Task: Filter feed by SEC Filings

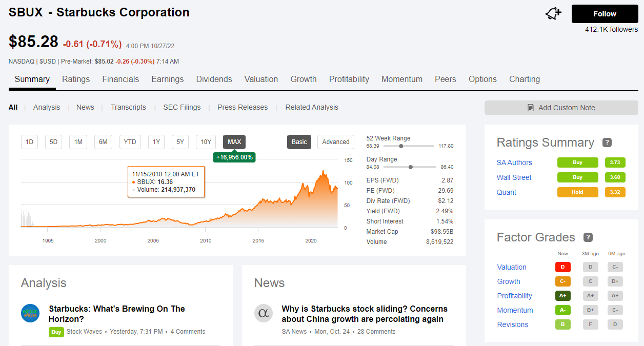Action: point(182,108)
